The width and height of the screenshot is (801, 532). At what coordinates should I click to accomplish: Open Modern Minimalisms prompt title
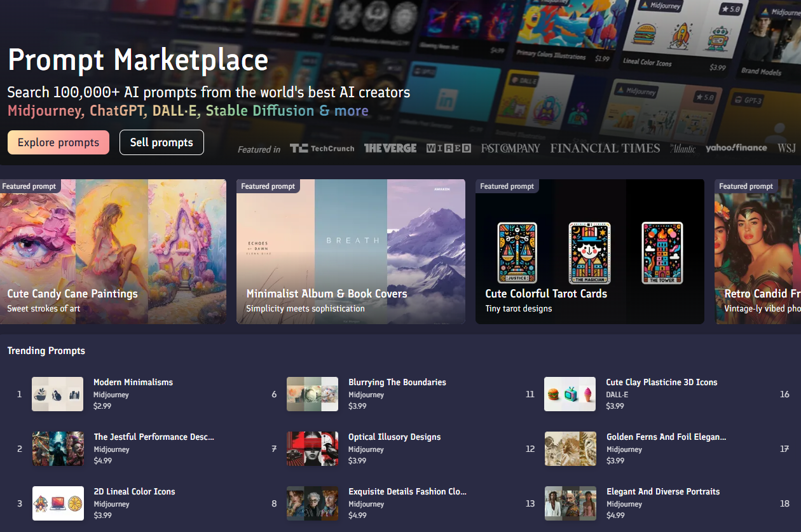point(133,382)
